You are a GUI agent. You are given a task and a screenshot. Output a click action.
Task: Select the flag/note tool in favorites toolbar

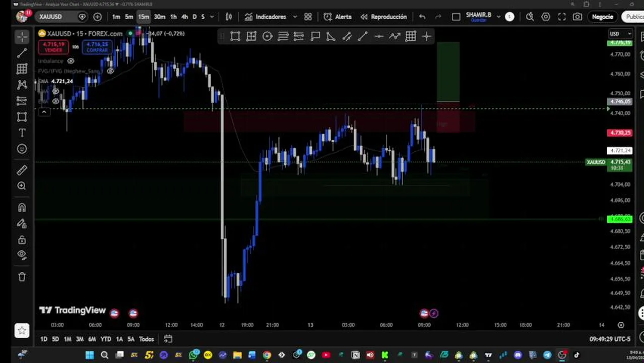pyautogui.click(x=315, y=36)
